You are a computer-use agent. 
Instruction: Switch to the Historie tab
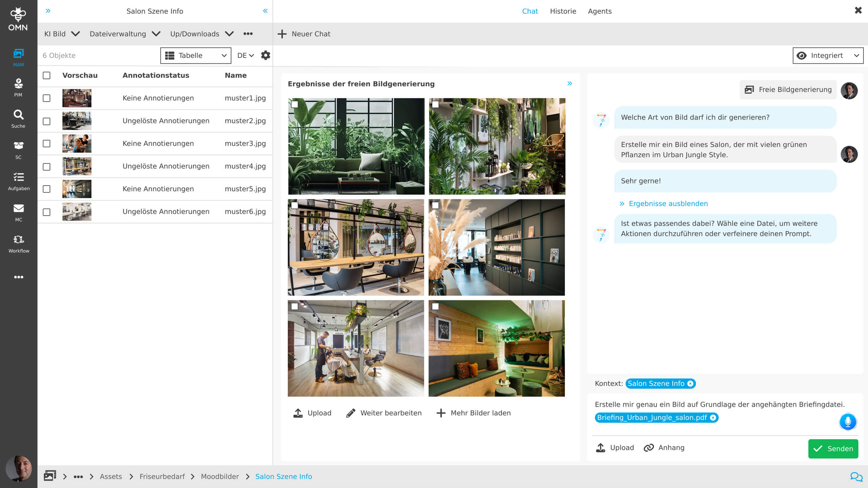[563, 11]
